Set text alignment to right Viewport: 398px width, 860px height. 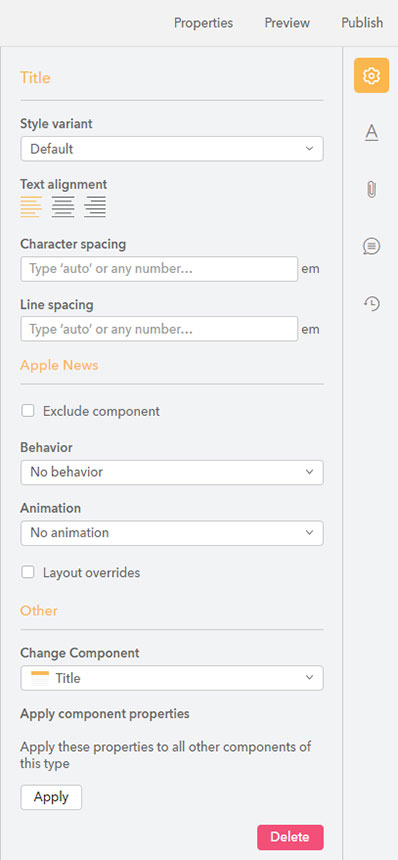pos(95,207)
